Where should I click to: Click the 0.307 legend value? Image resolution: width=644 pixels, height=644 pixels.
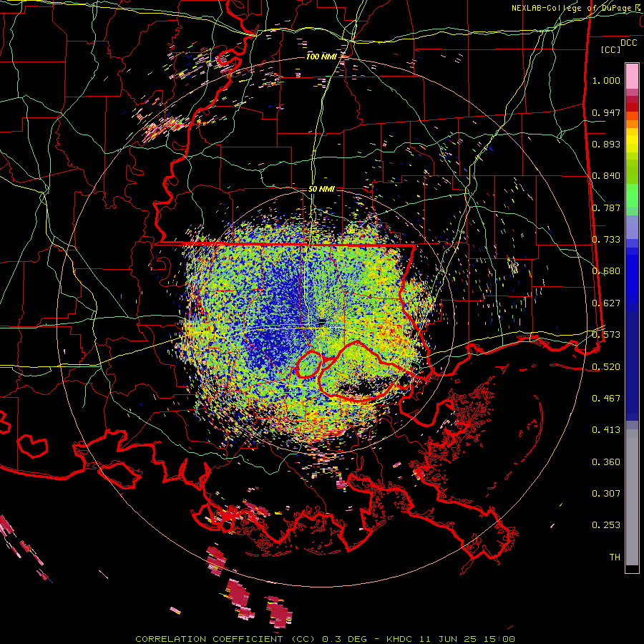606,494
